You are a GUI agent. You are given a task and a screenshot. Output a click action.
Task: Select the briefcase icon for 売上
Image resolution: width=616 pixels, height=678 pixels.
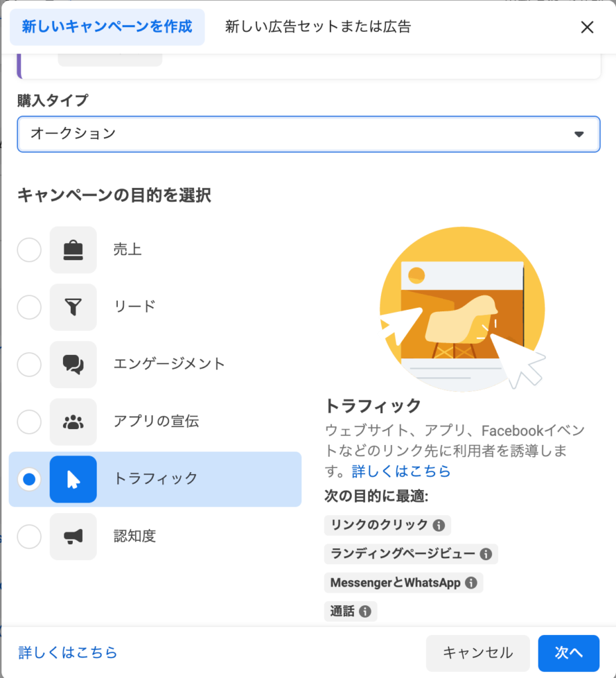(73, 250)
